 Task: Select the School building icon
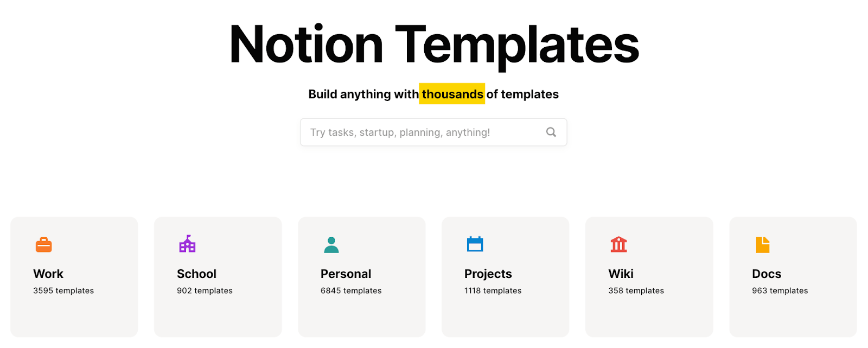[188, 244]
